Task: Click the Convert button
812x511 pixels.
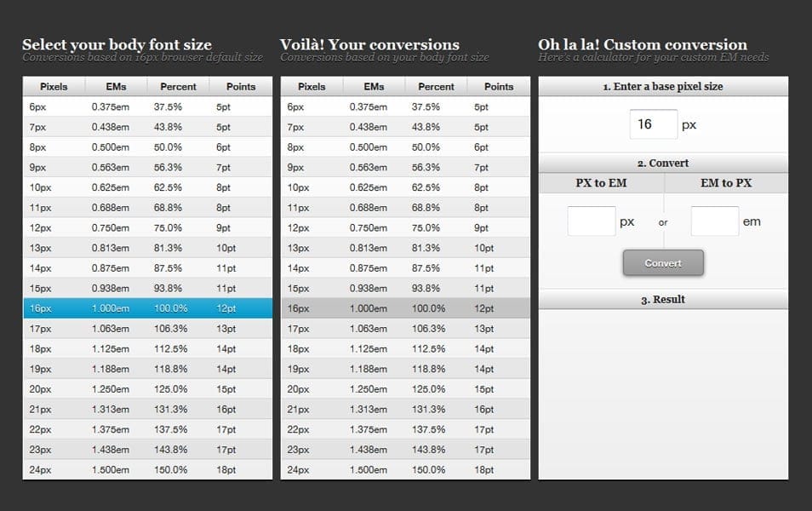Action: [662, 262]
